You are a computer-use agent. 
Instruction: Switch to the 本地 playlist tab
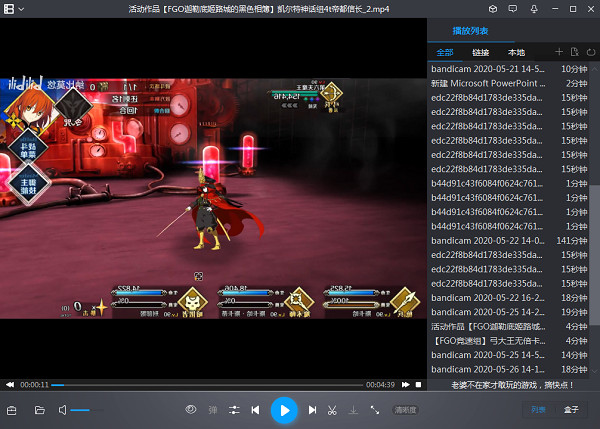pos(516,52)
